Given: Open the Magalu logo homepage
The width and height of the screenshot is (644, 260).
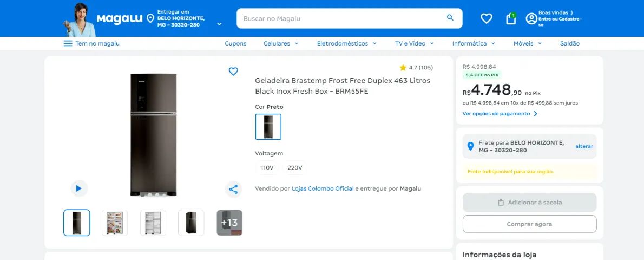Looking at the screenshot, I should point(120,18).
